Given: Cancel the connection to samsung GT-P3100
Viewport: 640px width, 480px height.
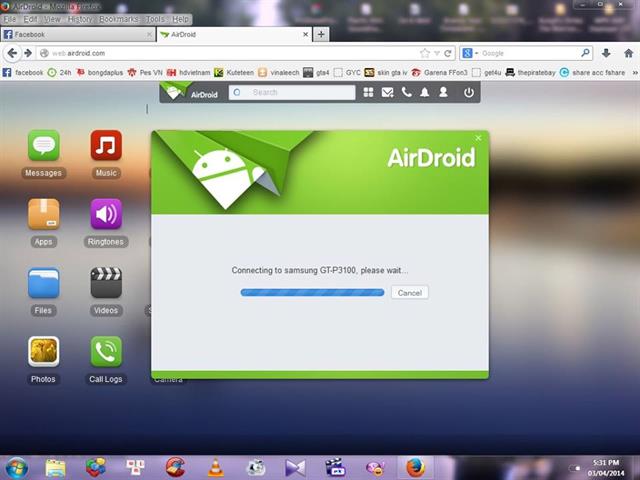Looking at the screenshot, I should coord(410,293).
